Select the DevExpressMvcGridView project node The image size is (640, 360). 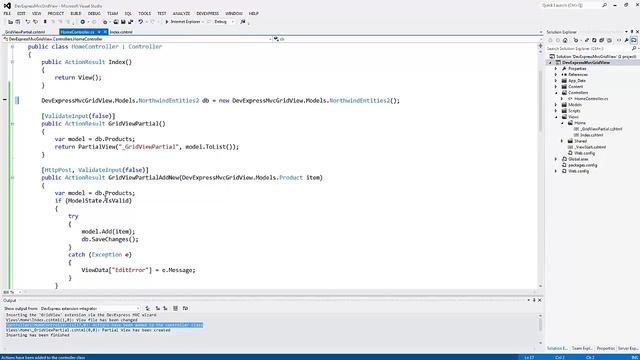click(x=586, y=62)
